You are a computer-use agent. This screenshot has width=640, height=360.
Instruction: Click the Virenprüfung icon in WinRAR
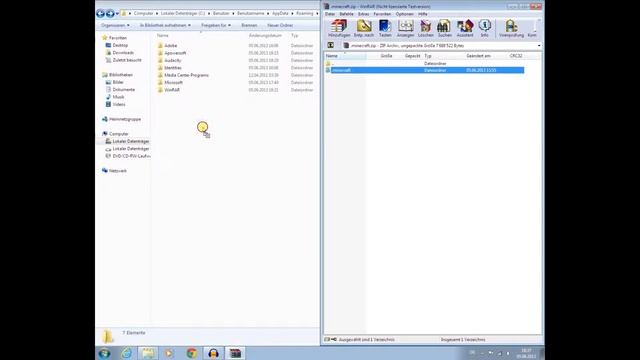[x=511, y=28]
